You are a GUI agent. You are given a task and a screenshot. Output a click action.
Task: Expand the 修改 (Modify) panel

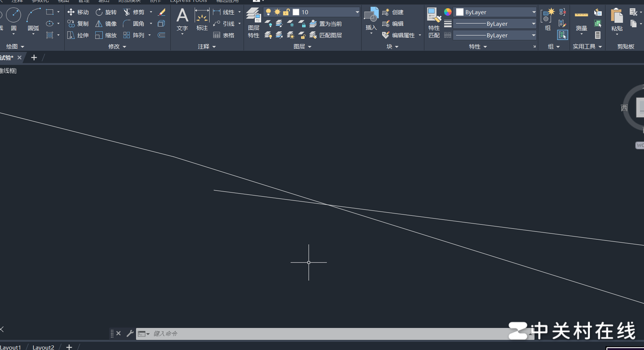tap(117, 47)
